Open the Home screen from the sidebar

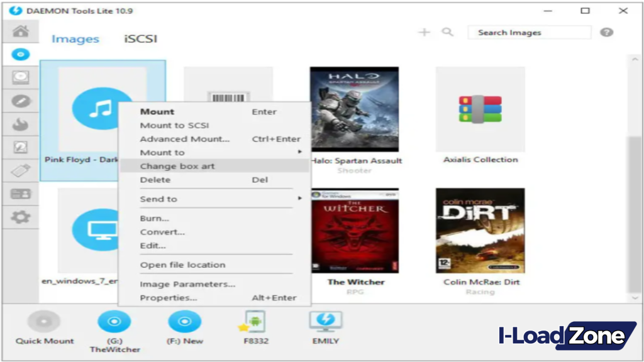pos(21,31)
